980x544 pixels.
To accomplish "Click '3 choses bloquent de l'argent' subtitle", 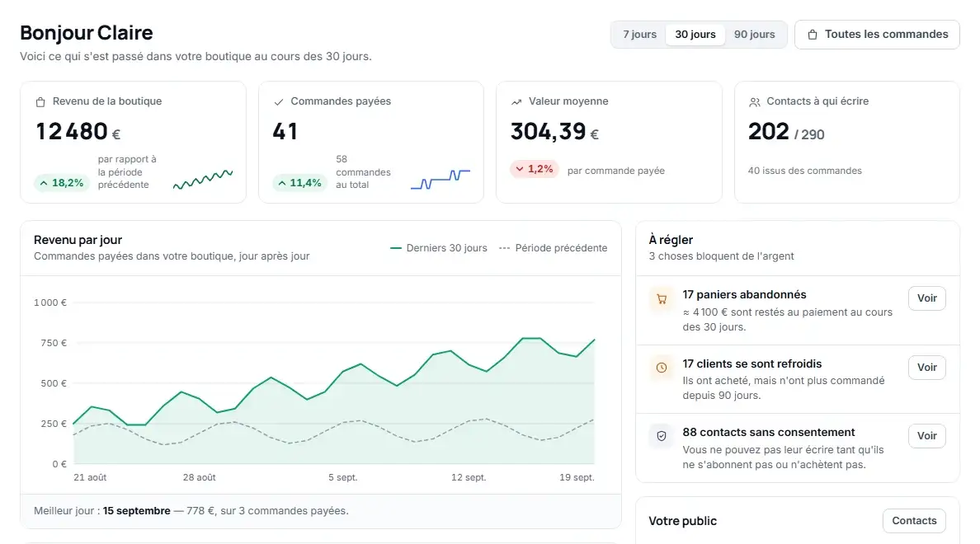I will 721,256.
